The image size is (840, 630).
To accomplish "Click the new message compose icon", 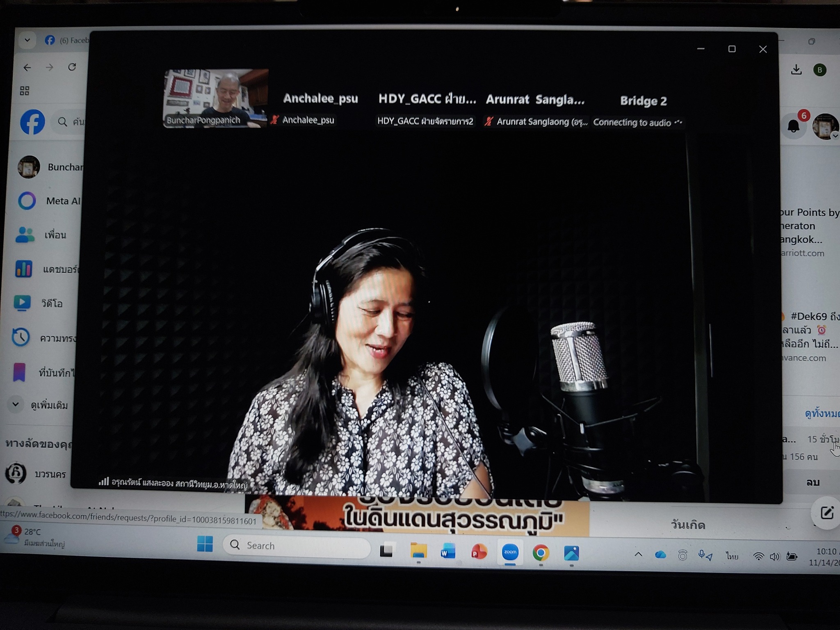I will [x=826, y=513].
